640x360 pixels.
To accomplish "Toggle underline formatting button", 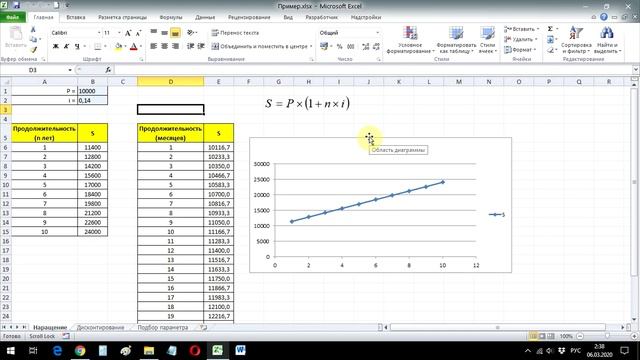I will (77, 47).
